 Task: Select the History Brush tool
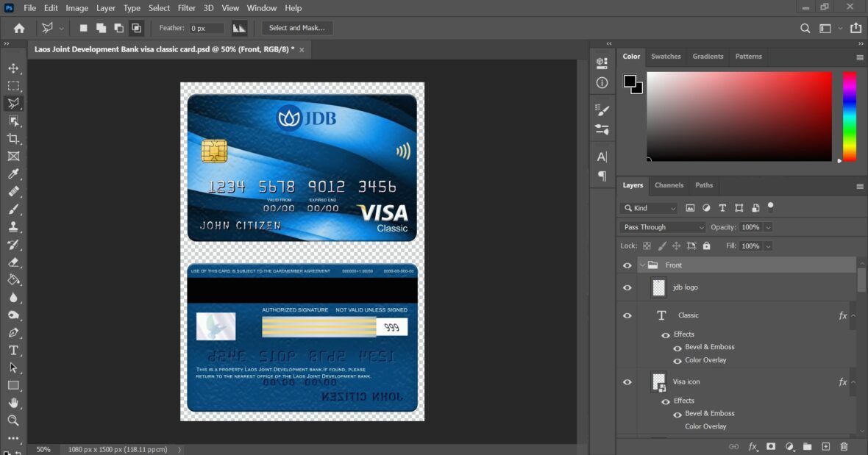(x=13, y=244)
